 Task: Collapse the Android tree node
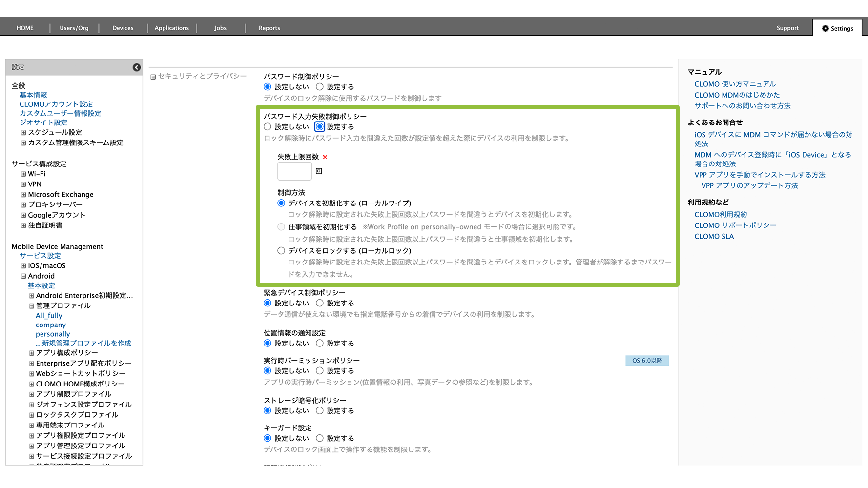pos(23,276)
